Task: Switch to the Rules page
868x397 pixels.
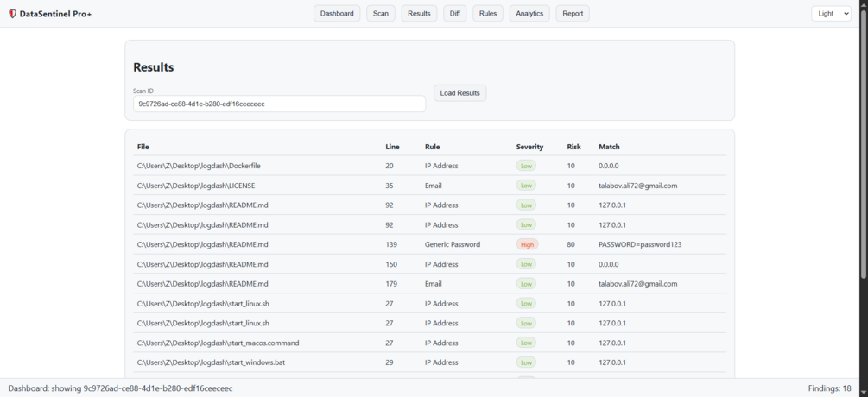Action: [488, 14]
